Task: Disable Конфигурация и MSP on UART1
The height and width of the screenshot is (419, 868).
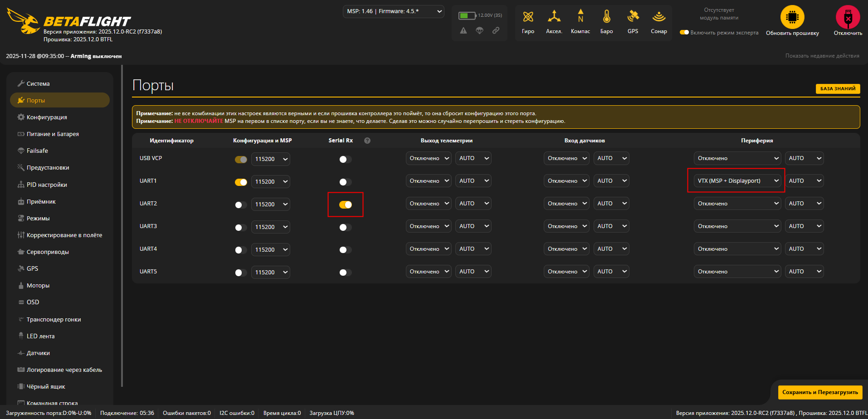Action: (x=240, y=181)
